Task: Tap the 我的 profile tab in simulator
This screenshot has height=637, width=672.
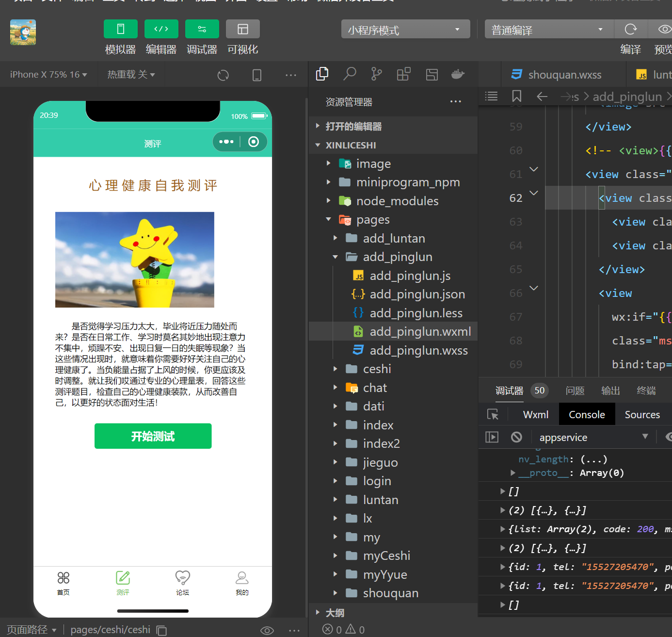Action: [x=242, y=583]
